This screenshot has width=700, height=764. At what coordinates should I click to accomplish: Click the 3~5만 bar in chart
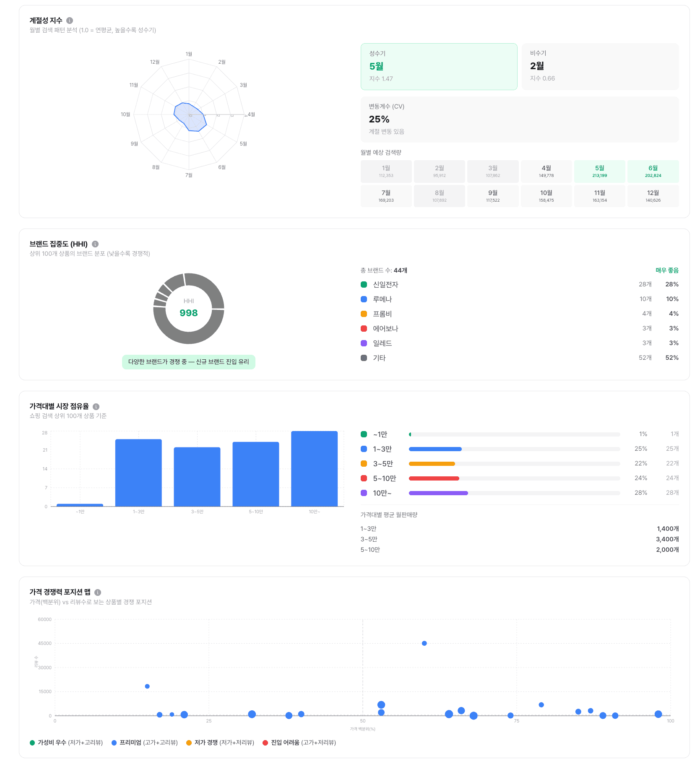pyautogui.click(x=197, y=477)
